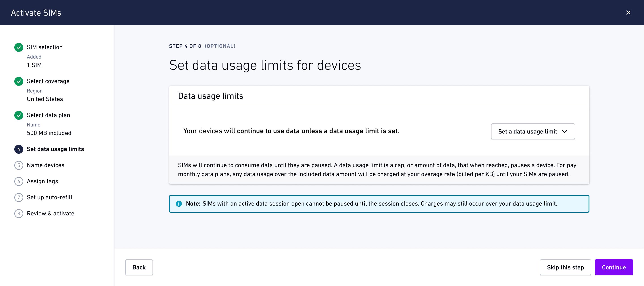Click the Assign tags step label

42,181
